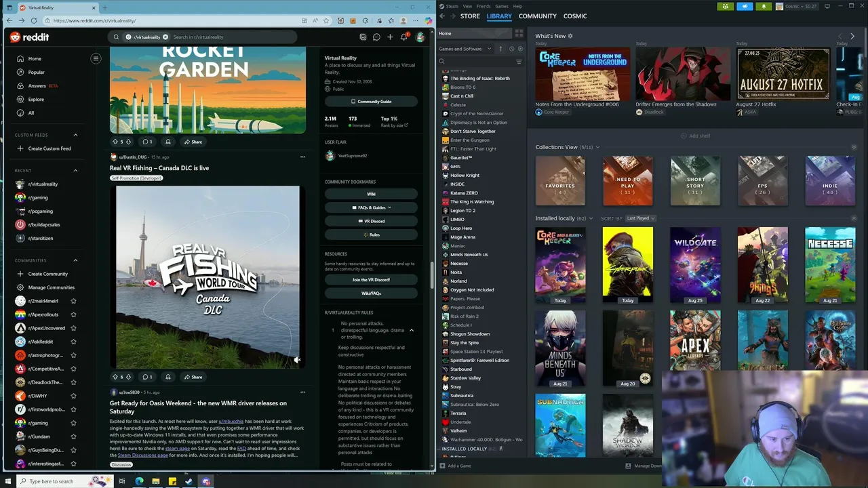Toggle Steam sort by recent activity clock
Viewport: 868px width, 488px height.
511,49
